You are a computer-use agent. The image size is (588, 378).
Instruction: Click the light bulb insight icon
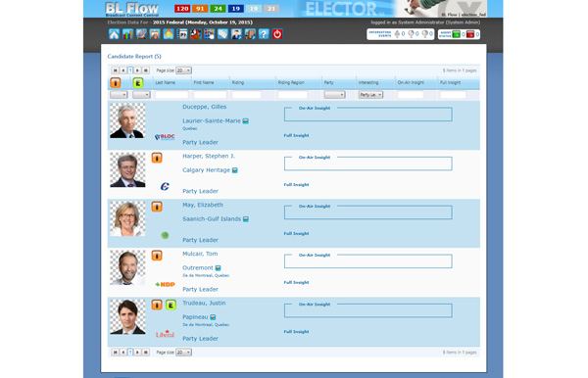click(169, 34)
